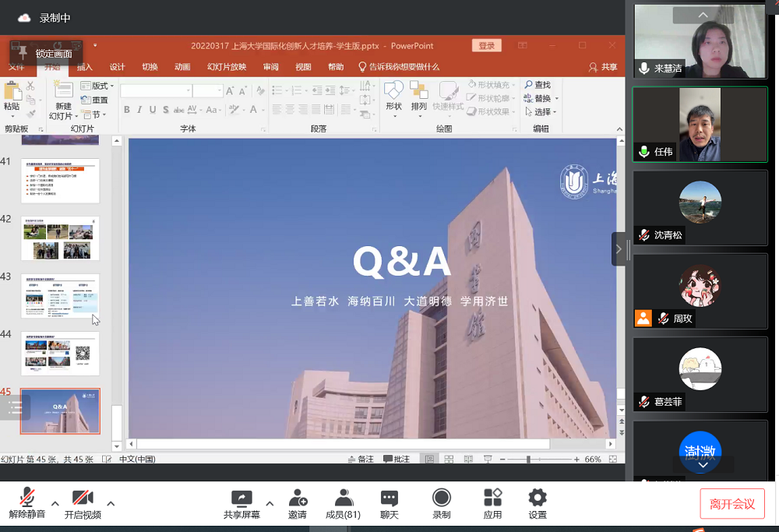The height and width of the screenshot is (532, 779).
Task: Expand share options arrow beside 共享屏幕
Action: (x=270, y=504)
